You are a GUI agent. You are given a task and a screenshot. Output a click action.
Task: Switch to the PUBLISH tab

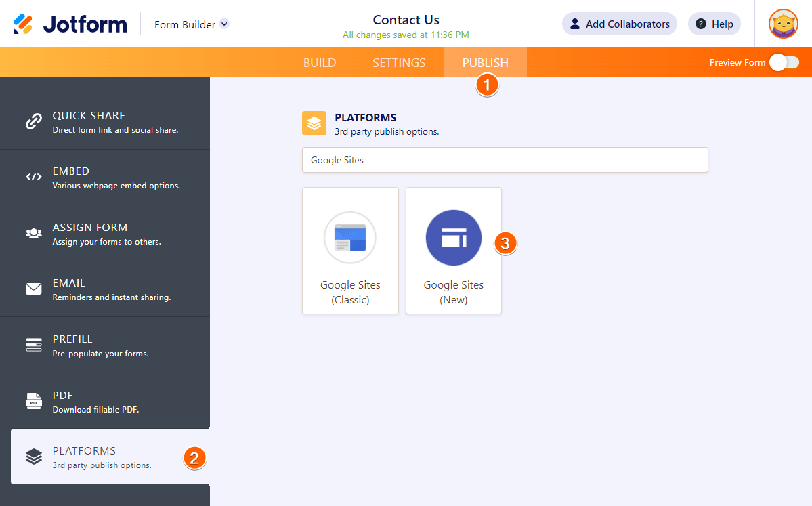tap(485, 63)
